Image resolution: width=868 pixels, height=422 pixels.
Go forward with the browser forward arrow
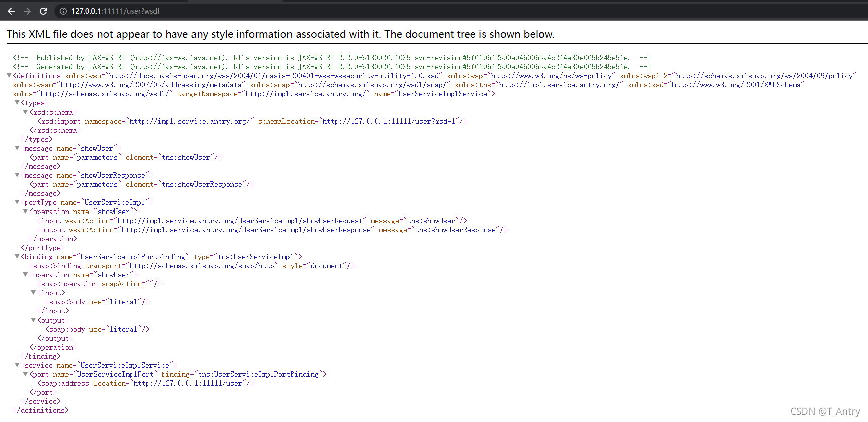(27, 11)
